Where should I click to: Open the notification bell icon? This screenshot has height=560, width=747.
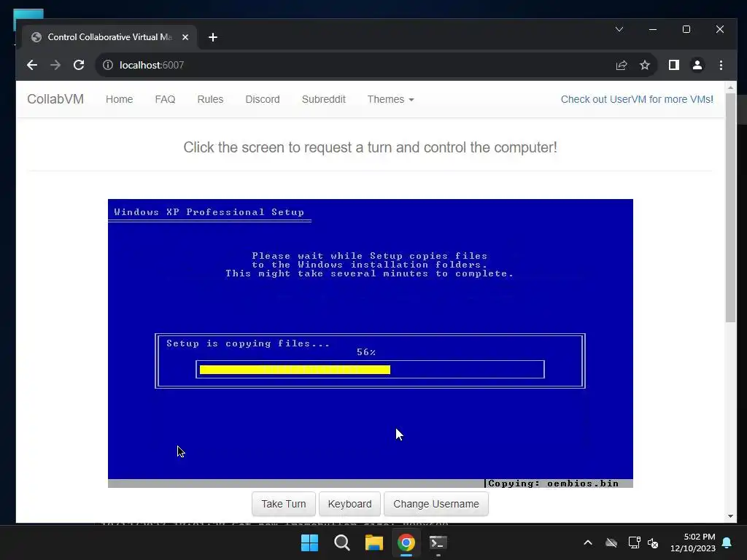pos(727,542)
